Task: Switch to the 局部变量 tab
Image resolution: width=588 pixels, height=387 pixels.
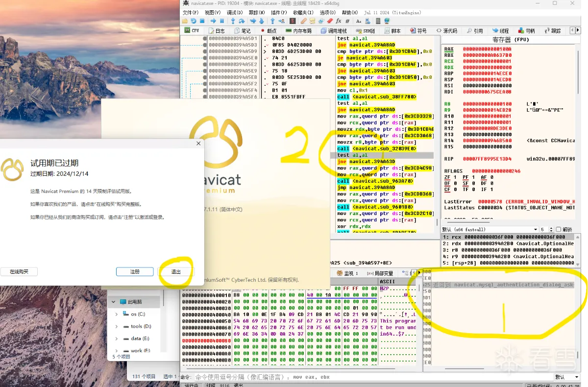Action: click(380, 273)
